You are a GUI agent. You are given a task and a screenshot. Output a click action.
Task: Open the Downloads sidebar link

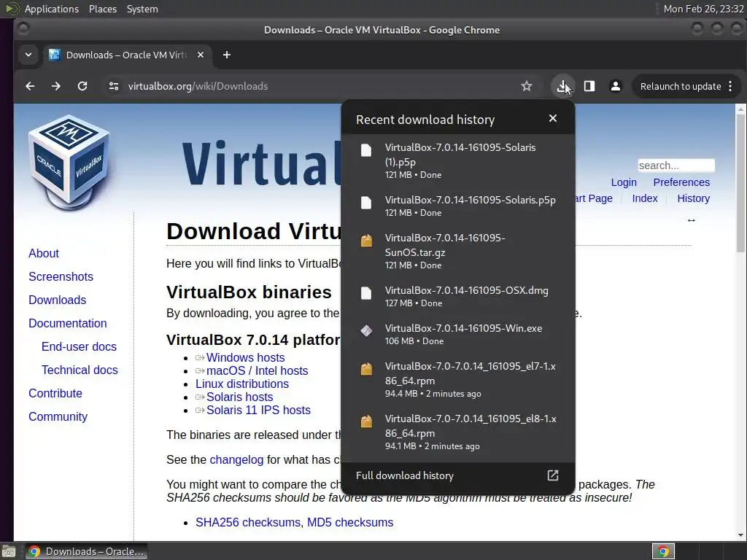click(57, 300)
